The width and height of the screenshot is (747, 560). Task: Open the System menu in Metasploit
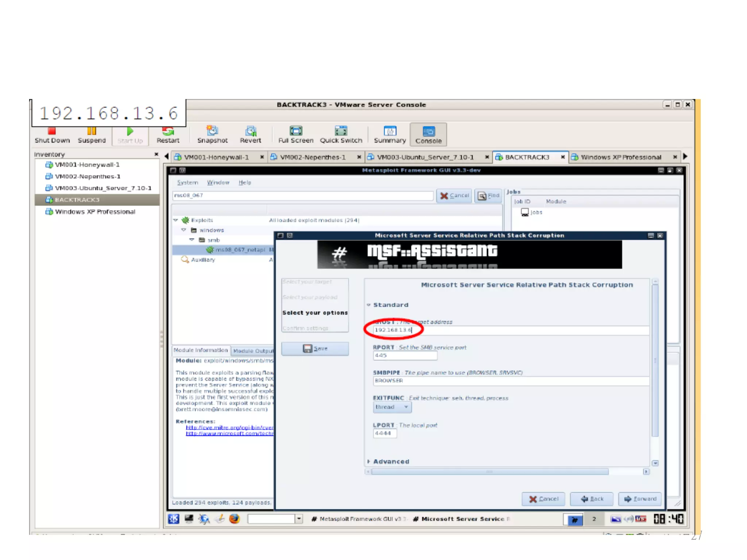pyautogui.click(x=187, y=182)
